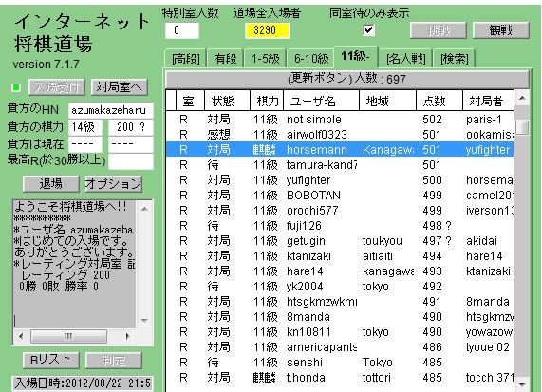Viewport: 542px width, 392px height.
Task: Select the 名人戦 tab
Action: point(405,59)
